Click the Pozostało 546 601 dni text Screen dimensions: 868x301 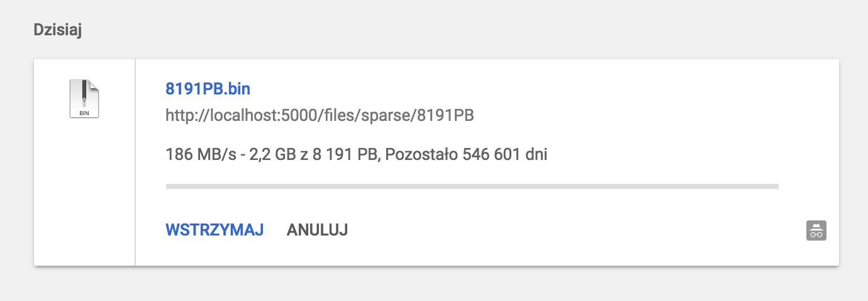point(466,154)
